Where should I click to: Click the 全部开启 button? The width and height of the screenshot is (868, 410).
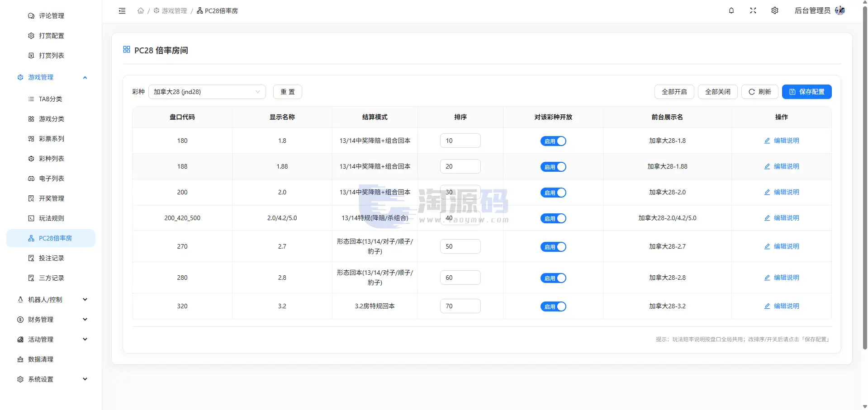674,92
